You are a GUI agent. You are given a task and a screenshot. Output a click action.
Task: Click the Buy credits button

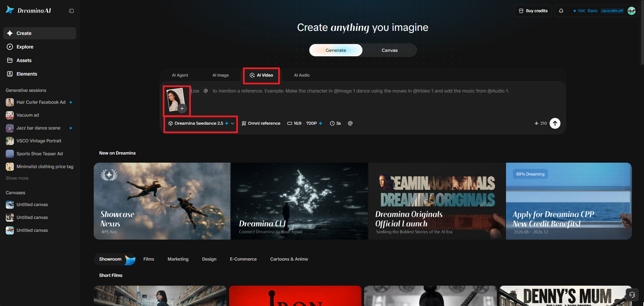[533, 11]
